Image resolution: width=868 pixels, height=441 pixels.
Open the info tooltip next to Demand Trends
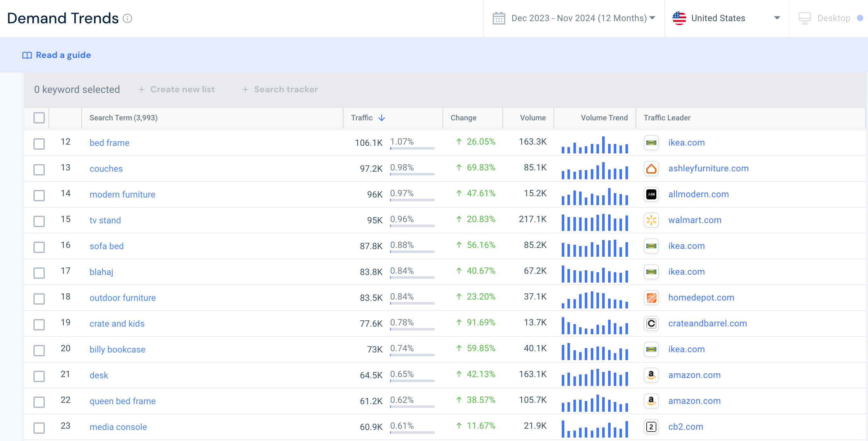(x=127, y=19)
